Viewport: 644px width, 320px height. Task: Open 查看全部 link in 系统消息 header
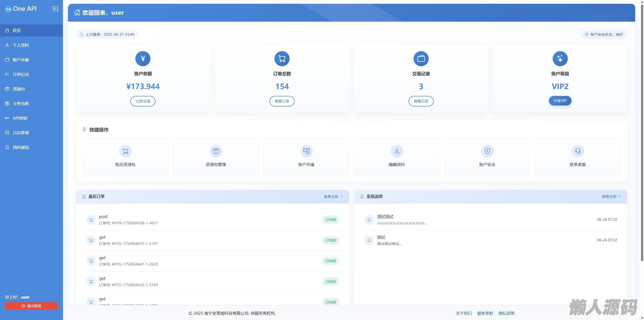[611, 197]
